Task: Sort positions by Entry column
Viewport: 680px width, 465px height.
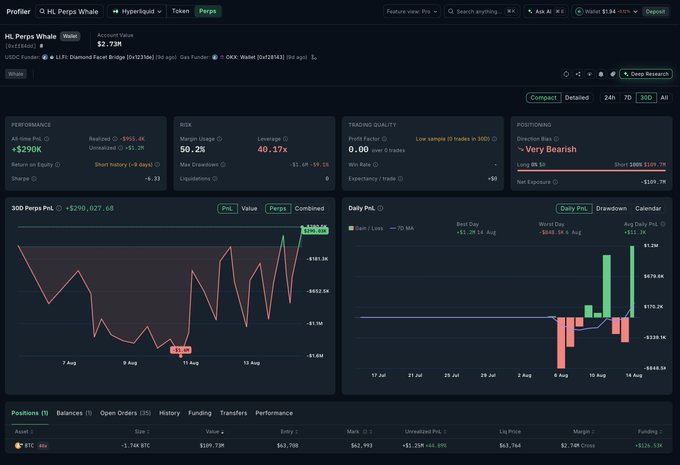Action: point(289,432)
